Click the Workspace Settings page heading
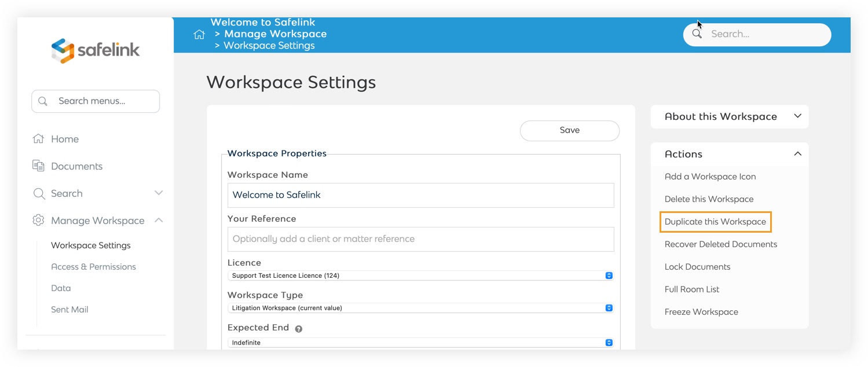Viewport: 868px width, 367px height. click(291, 82)
